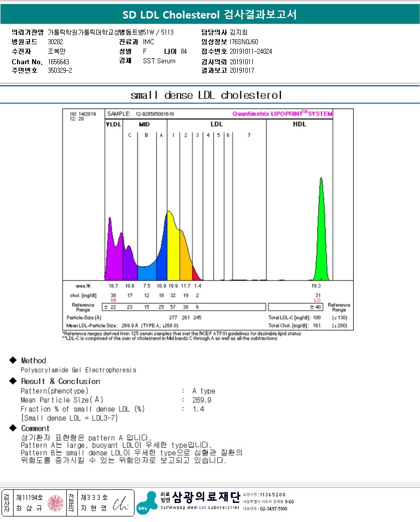Click the diamond bullet beside Result & Conclusion

(13, 381)
